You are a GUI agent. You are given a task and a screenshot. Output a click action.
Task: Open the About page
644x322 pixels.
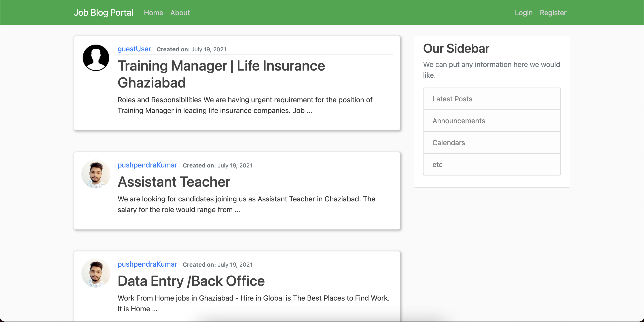[180, 13]
